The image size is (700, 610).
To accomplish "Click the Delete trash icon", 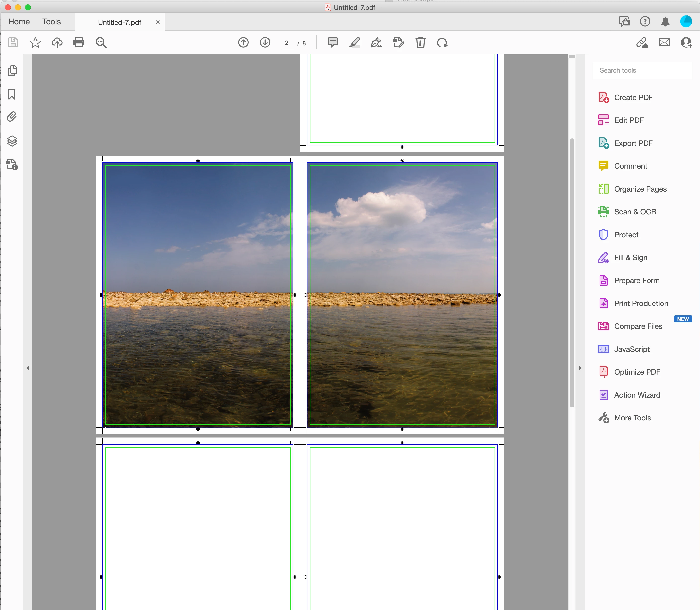I will pos(420,43).
